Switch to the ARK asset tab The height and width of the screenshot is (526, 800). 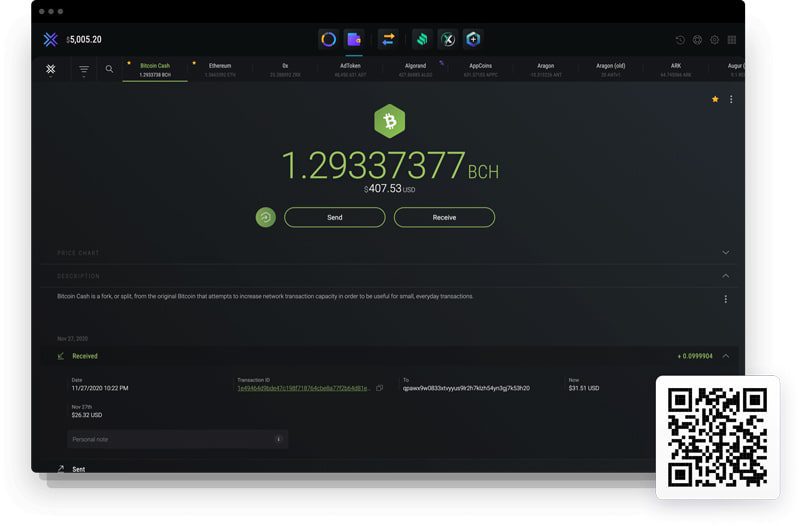(x=676, y=70)
